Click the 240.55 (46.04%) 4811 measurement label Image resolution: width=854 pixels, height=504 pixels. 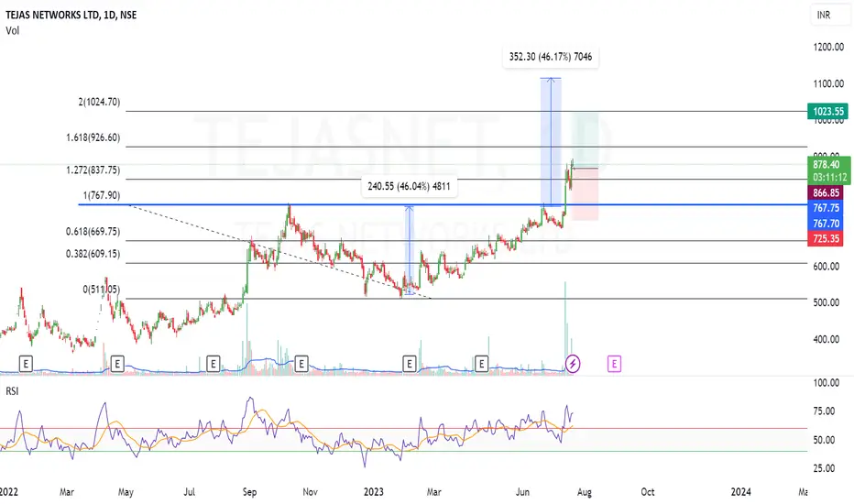(409, 186)
